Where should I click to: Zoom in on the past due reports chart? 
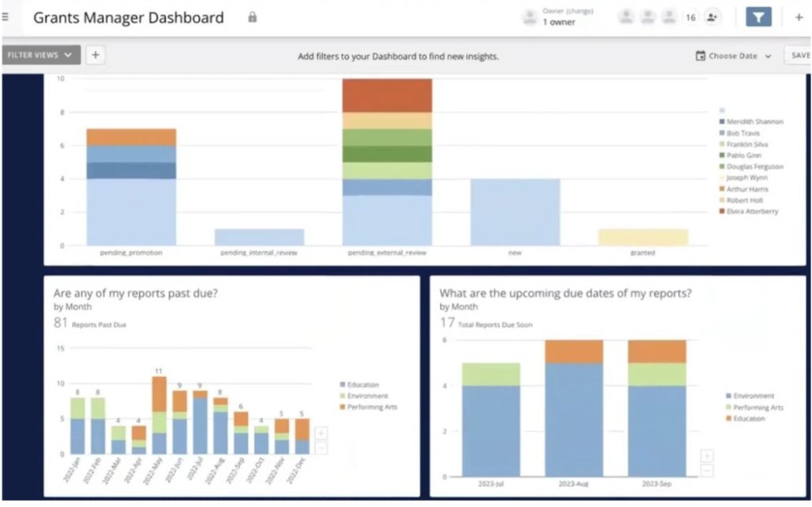coord(321,433)
